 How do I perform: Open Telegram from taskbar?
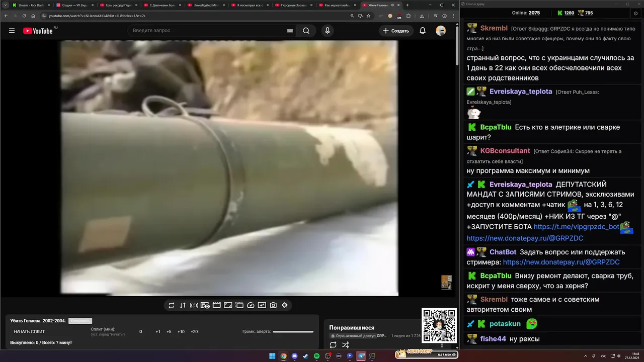(361, 356)
